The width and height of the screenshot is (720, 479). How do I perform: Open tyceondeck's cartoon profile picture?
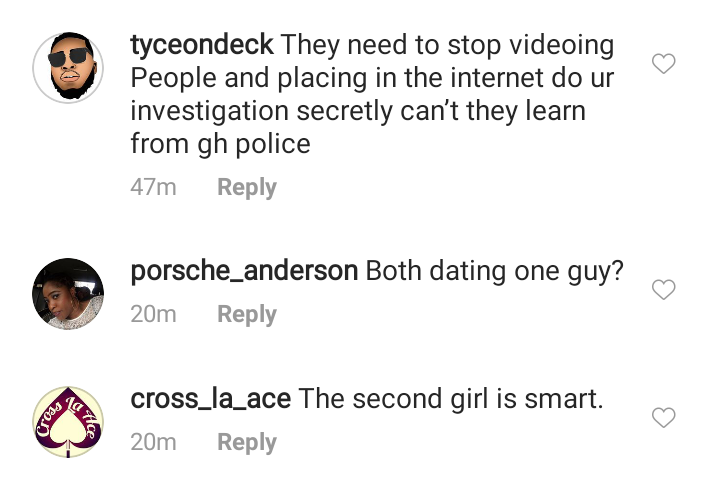[x=68, y=68]
